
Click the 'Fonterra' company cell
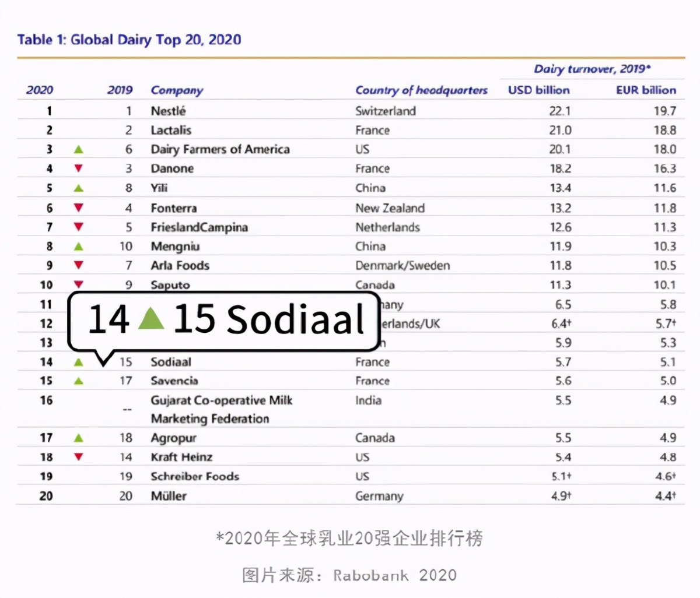[x=174, y=208]
